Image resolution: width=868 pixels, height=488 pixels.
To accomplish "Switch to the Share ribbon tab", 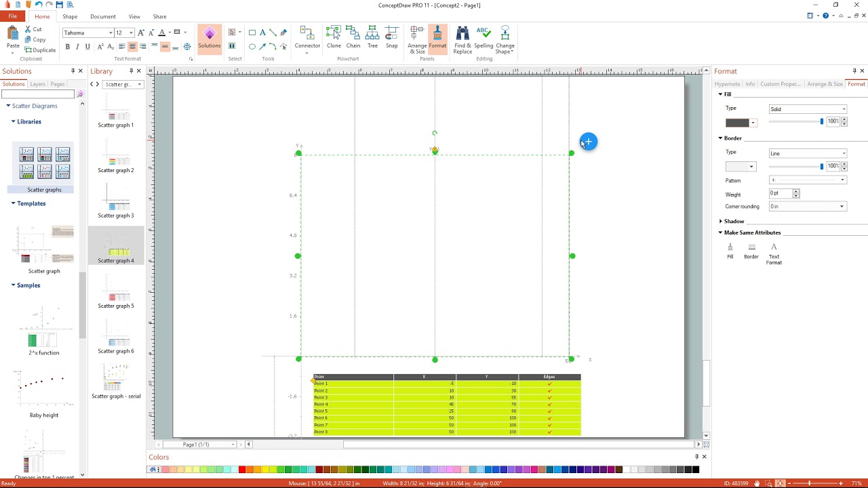I will pyautogui.click(x=159, y=16).
